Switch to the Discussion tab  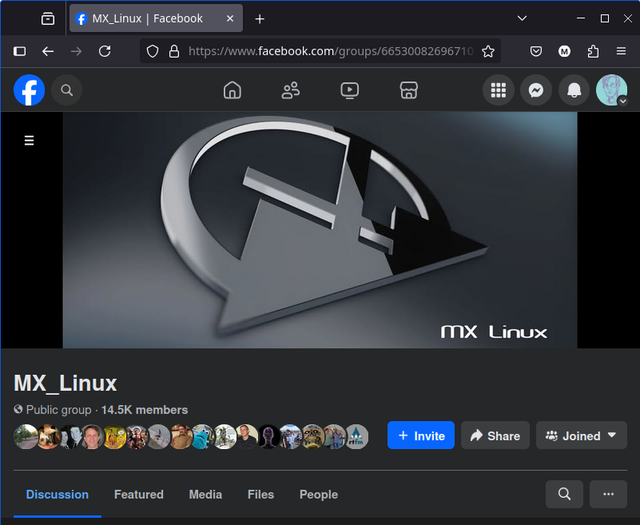[x=57, y=495]
